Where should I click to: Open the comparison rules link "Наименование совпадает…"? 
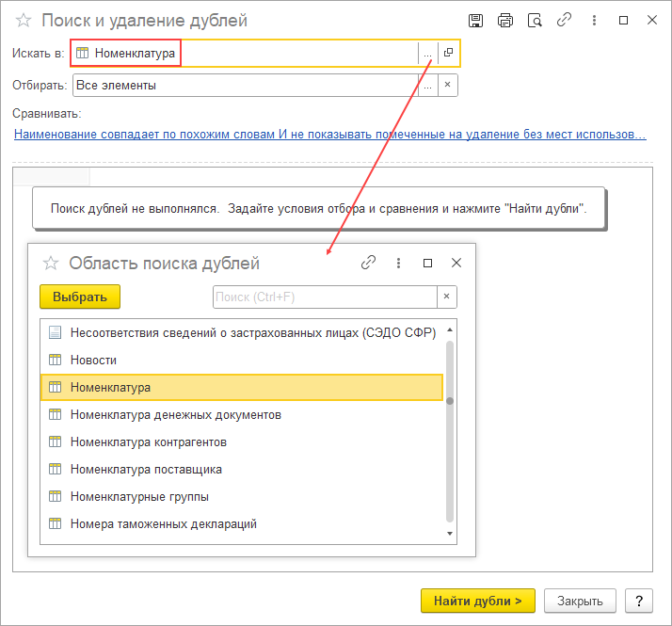[330, 135]
